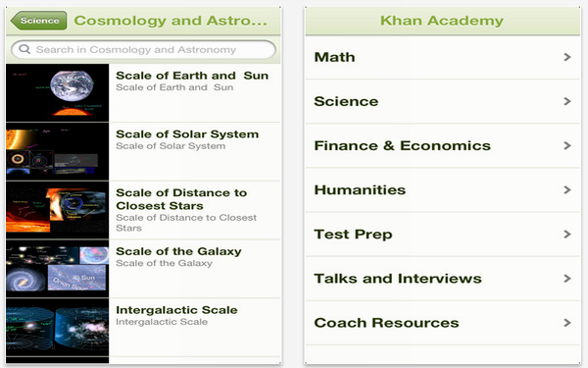
Task: Click the search magnifier icon
Action: coord(24,49)
